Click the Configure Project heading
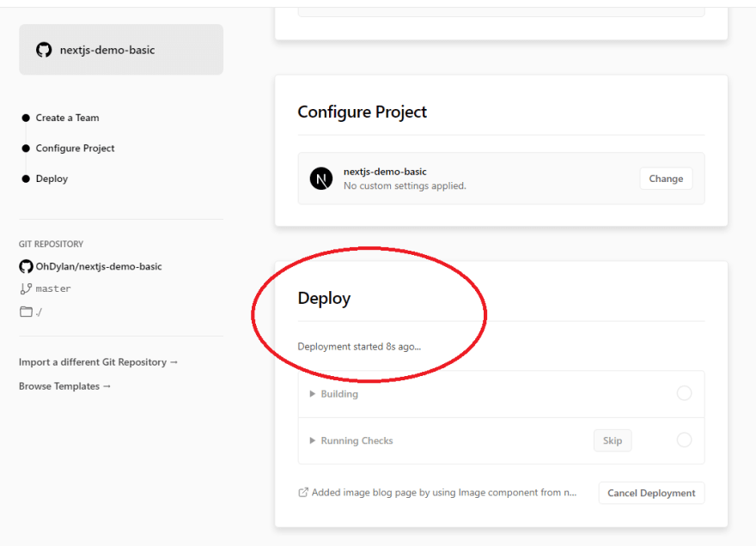Viewport: 756px width, 546px height. (362, 112)
